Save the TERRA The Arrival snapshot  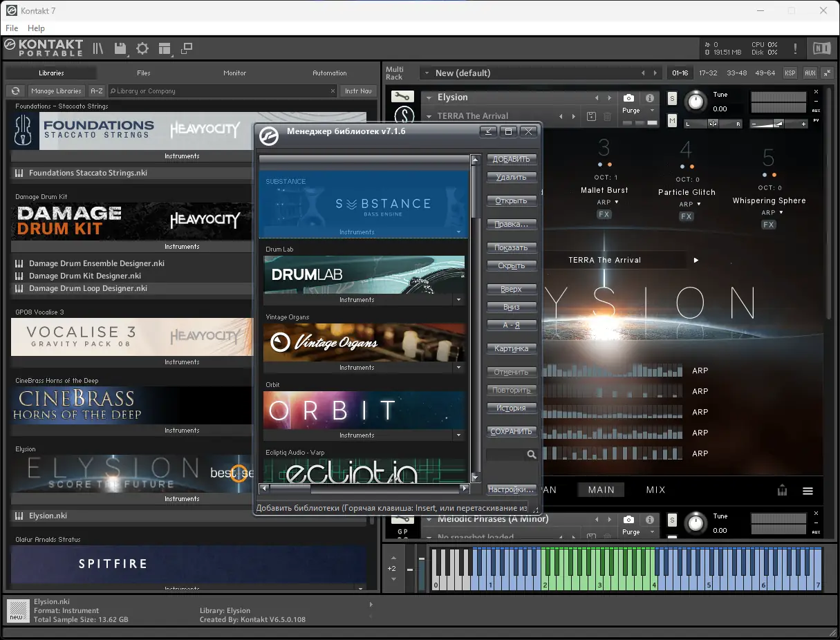pos(591,116)
